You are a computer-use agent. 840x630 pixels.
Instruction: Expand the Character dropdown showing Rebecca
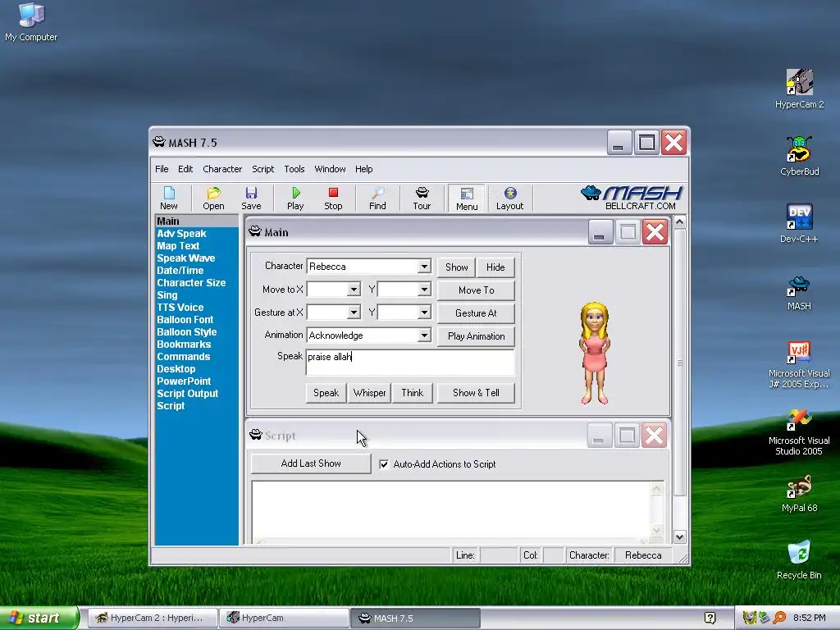(424, 267)
